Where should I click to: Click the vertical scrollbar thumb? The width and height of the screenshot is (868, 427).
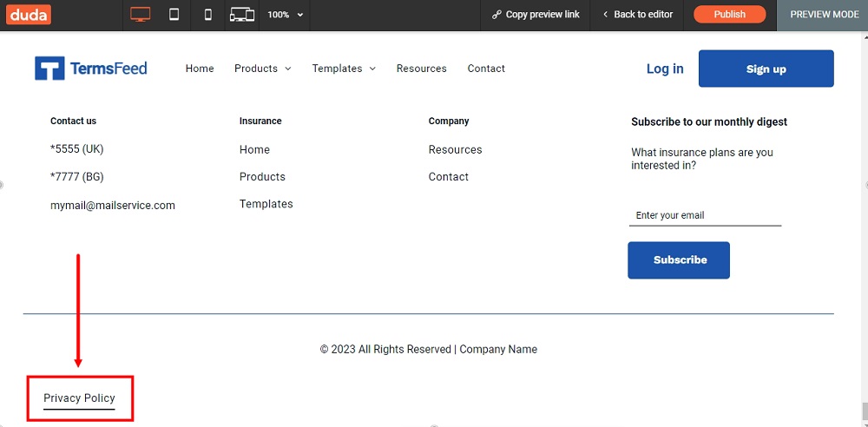865,411
